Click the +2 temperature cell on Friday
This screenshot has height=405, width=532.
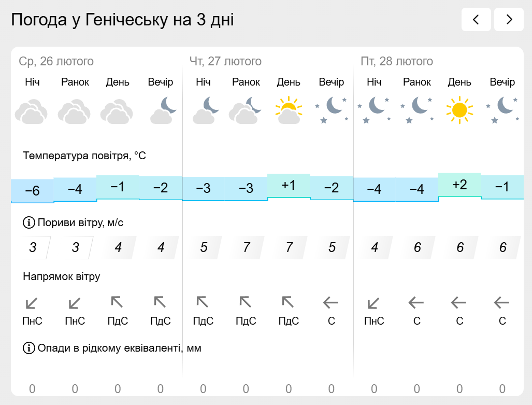459,185
